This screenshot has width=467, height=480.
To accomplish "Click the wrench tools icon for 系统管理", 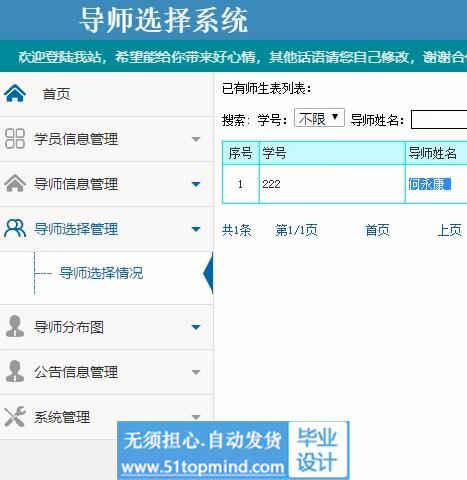I will [15, 416].
